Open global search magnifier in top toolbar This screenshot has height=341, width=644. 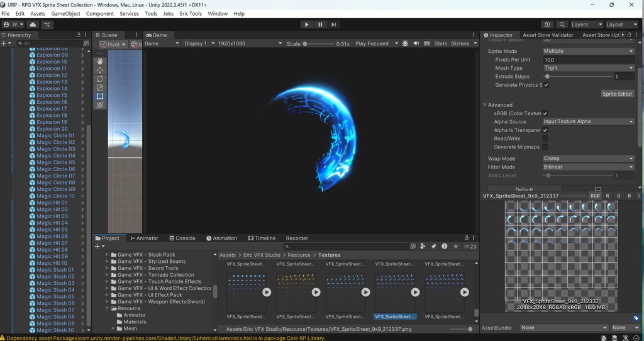point(562,25)
